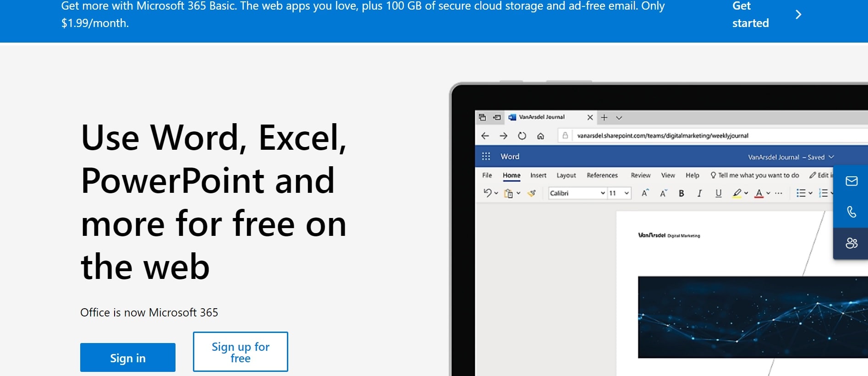
Task: Click the browser home icon
Action: click(x=541, y=136)
